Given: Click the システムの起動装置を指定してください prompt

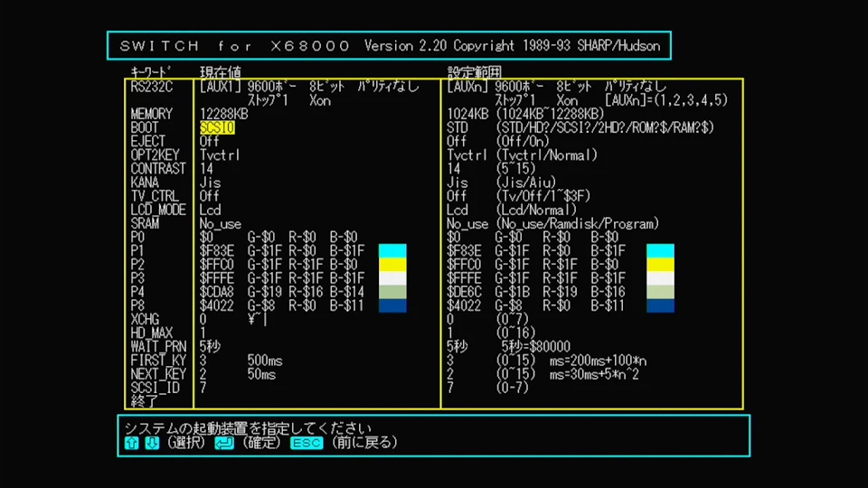Looking at the screenshot, I should coord(248,428).
